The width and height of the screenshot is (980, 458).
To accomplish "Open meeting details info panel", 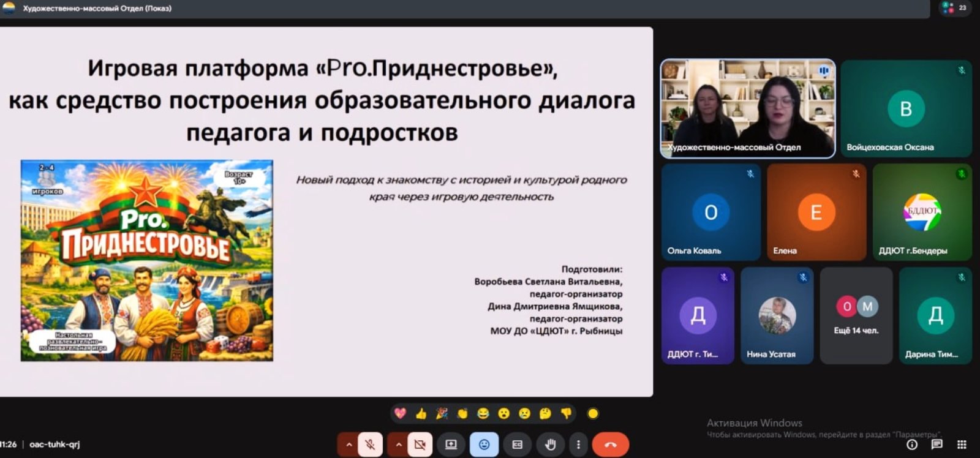I will [x=912, y=445].
